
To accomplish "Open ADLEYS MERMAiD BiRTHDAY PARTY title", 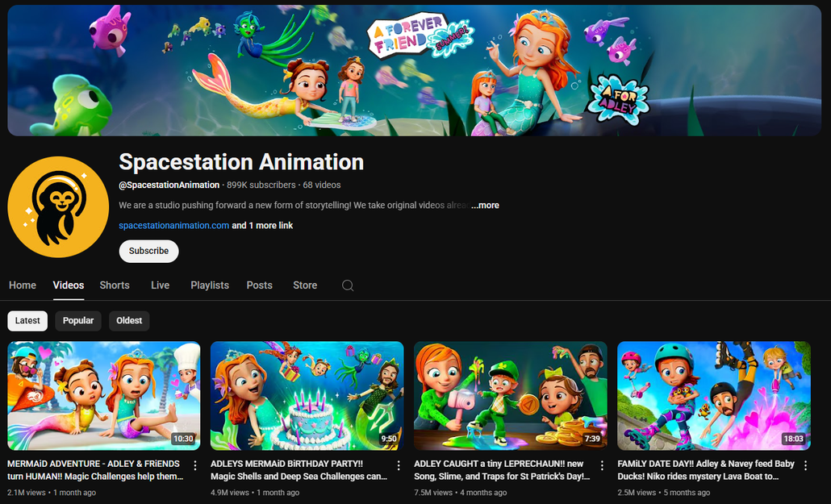I will [299, 470].
